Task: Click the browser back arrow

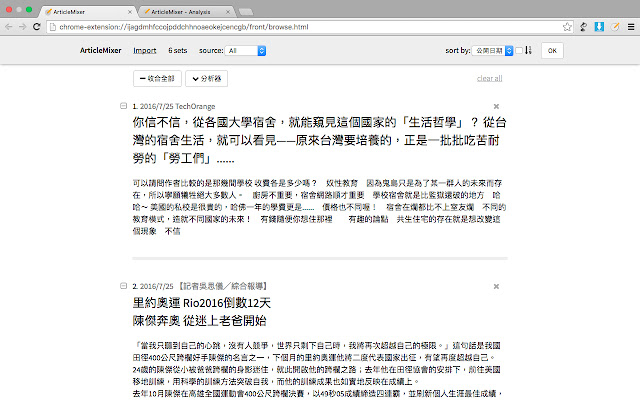Action: click(9, 27)
